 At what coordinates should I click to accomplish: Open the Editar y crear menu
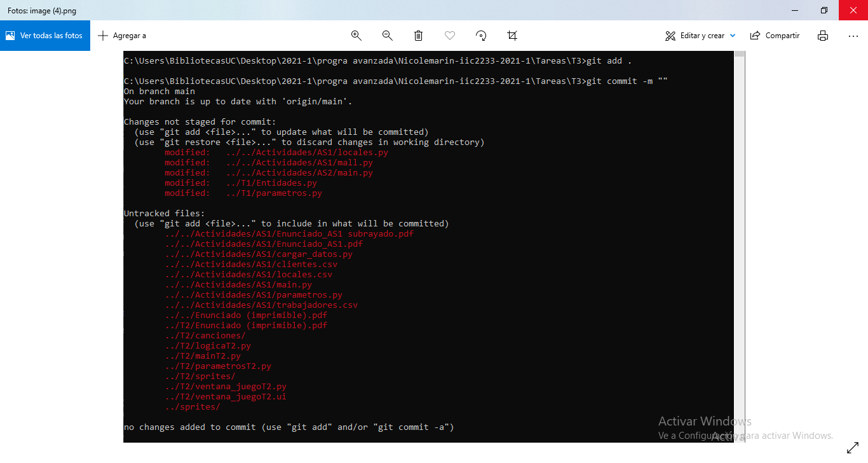pyautogui.click(x=699, y=36)
